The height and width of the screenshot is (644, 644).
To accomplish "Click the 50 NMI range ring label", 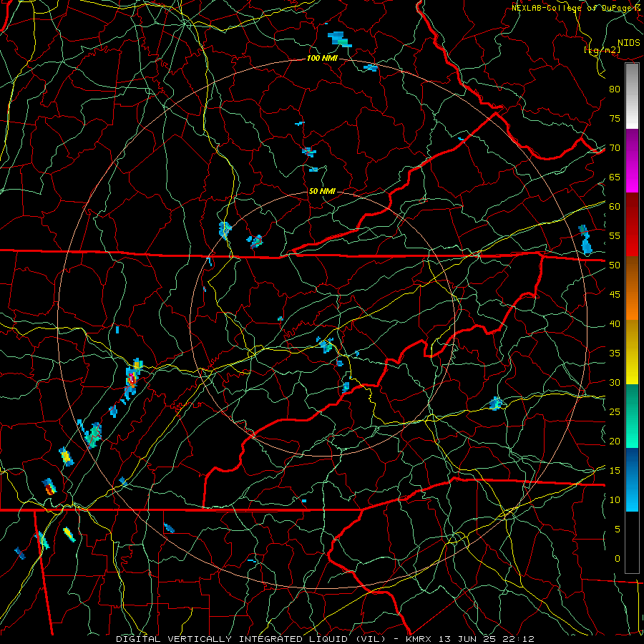I will click(322, 191).
